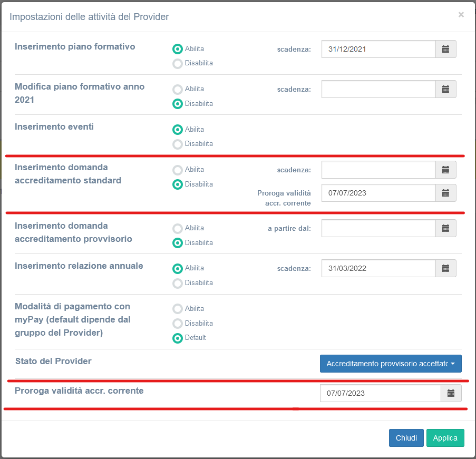Focus the 'a partire dal' date field
Image resolution: width=476 pixels, height=459 pixels.
point(378,228)
